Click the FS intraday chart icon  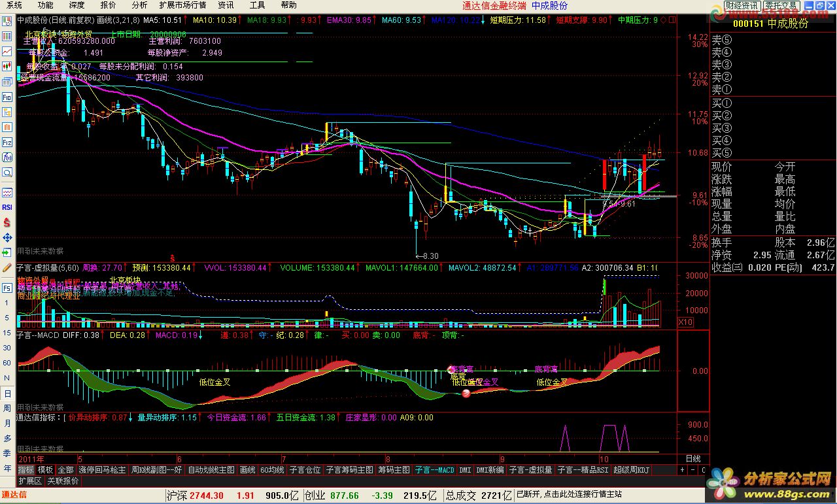7,288
